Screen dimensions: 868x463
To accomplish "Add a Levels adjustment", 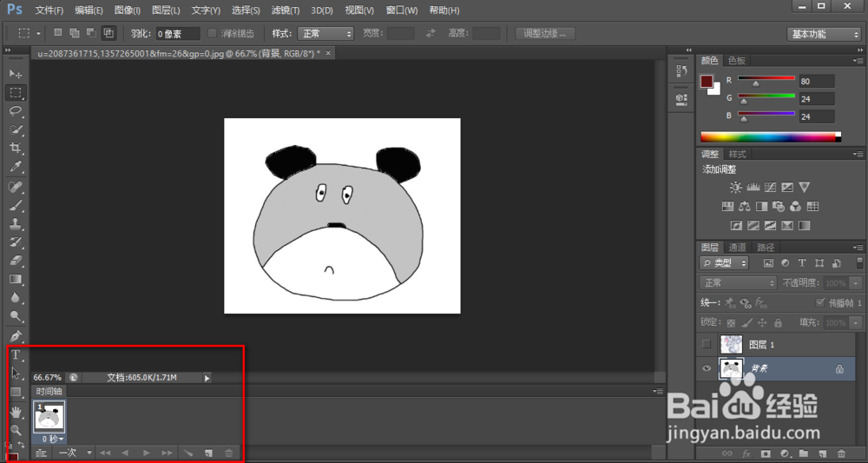I will pos(753,187).
